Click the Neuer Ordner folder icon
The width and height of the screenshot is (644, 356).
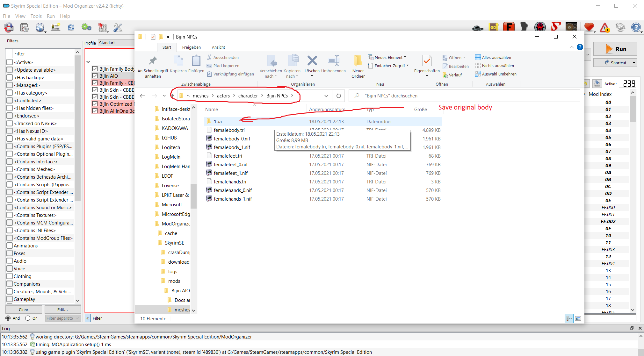(358, 61)
